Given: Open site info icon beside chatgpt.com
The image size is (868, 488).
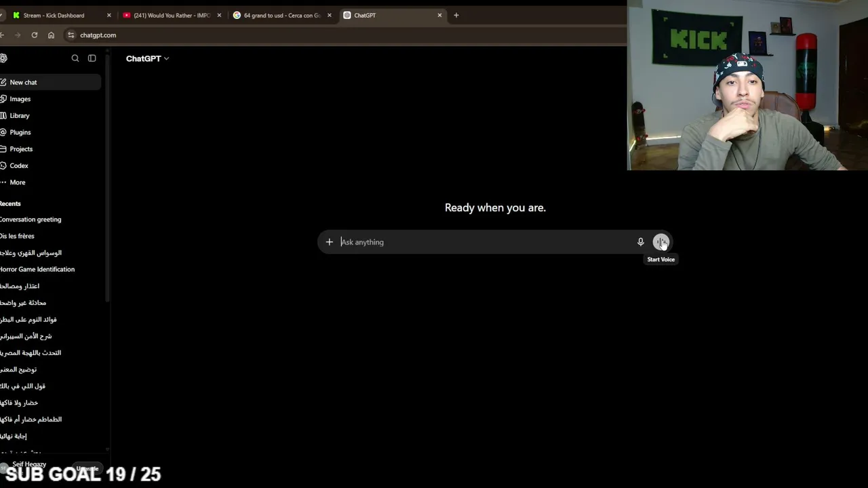Looking at the screenshot, I should pyautogui.click(x=71, y=35).
